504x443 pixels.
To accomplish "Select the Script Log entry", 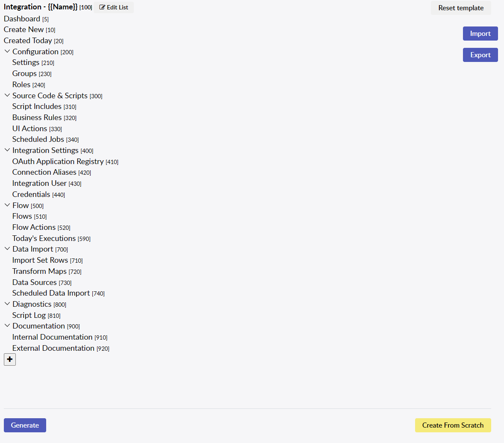I will tap(29, 315).
